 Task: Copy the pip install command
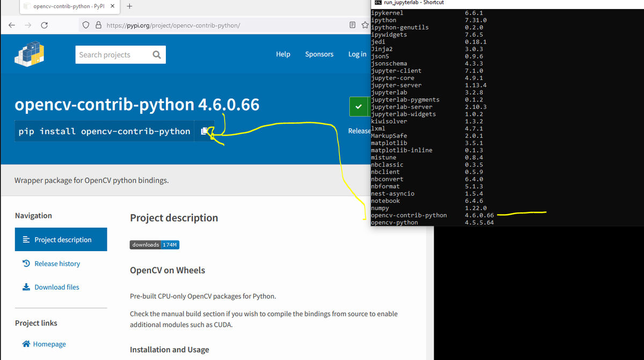click(x=204, y=131)
